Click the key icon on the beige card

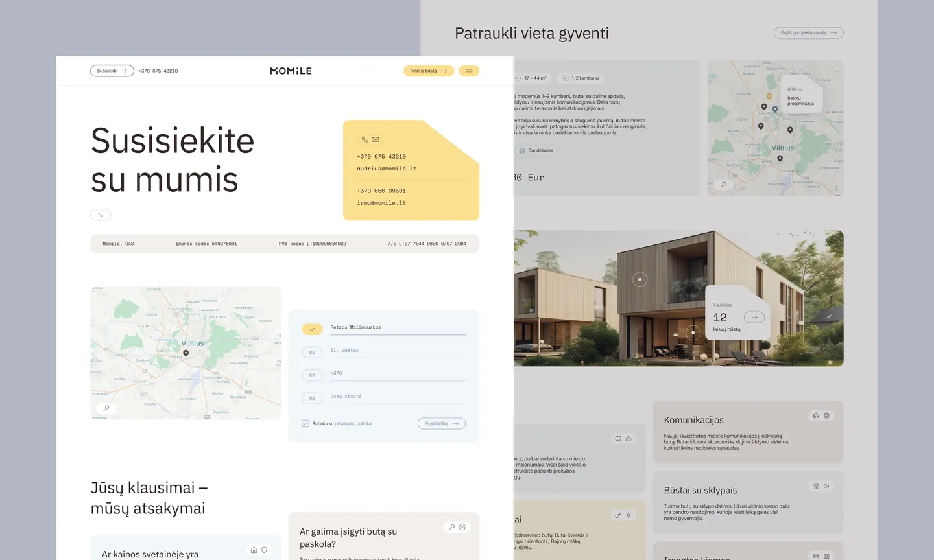(x=618, y=515)
